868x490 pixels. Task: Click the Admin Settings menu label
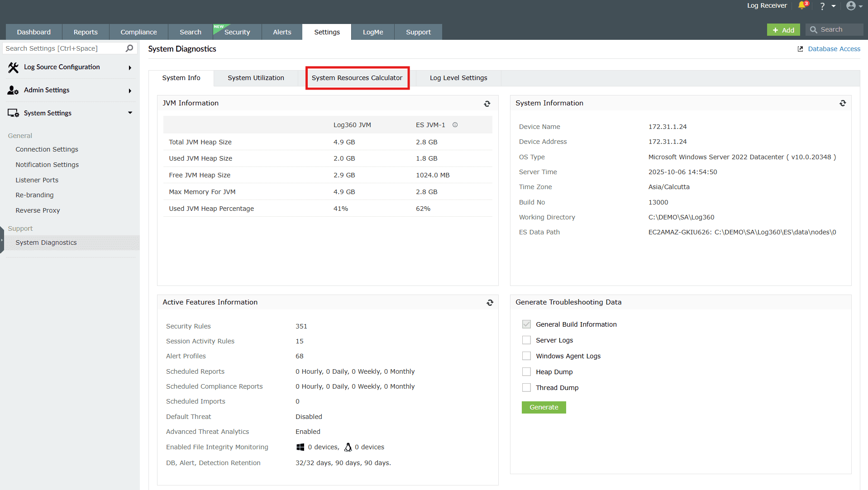[x=47, y=90]
